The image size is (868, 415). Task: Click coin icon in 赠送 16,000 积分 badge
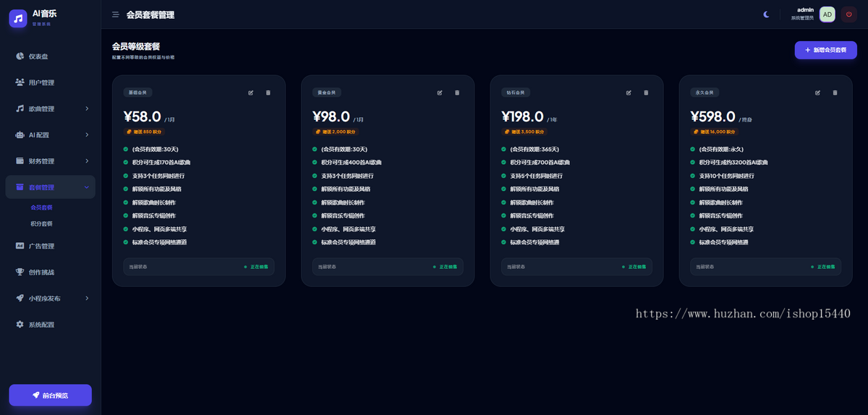pyautogui.click(x=697, y=132)
